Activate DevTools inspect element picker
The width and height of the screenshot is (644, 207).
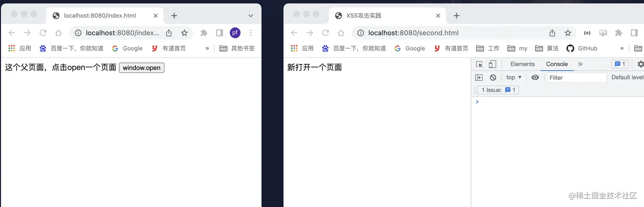pyautogui.click(x=479, y=64)
